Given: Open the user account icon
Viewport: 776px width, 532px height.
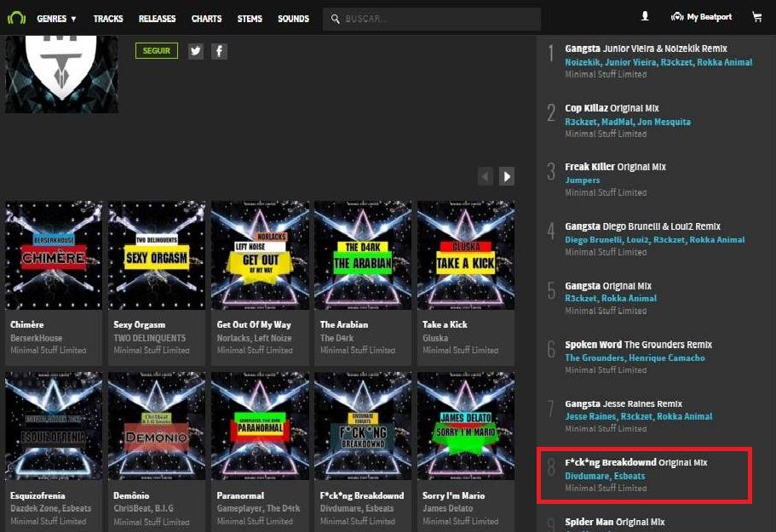Looking at the screenshot, I should point(645,16).
